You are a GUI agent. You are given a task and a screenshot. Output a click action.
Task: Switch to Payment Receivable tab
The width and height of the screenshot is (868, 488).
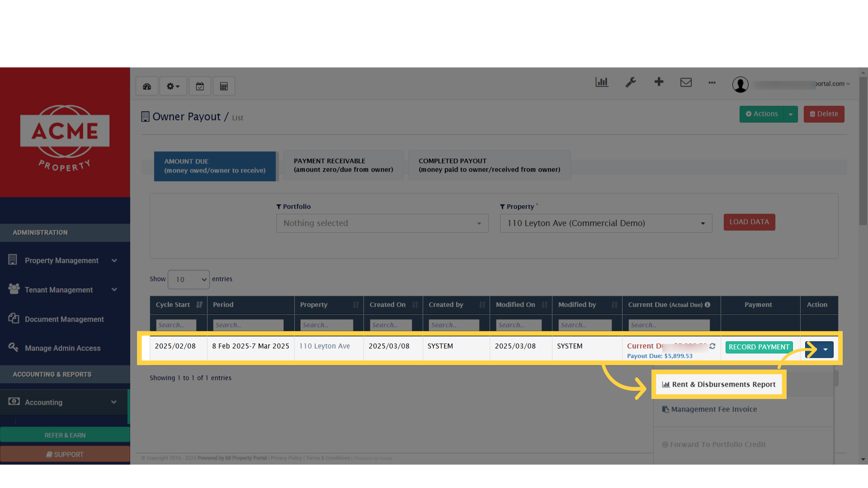tap(343, 165)
